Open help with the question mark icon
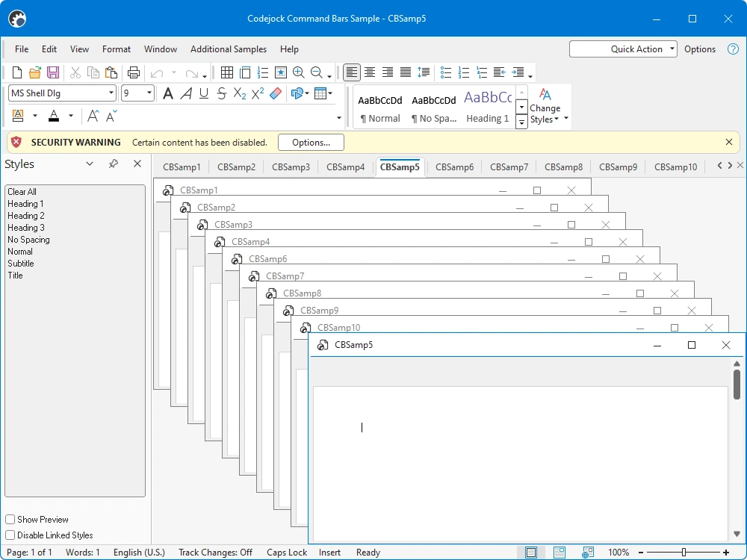Image resolution: width=747 pixels, height=560 pixels. pos(734,49)
